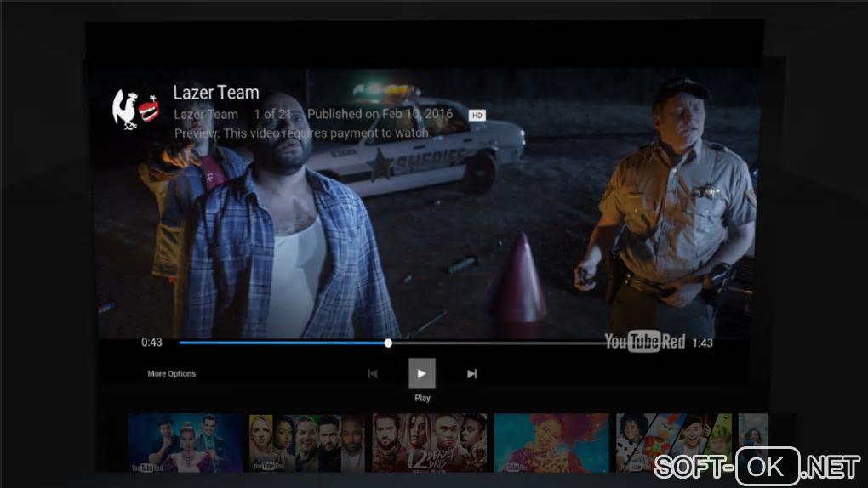Image resolution: width=868 pixels, height=488 pixels.
Task: Skip to the previous video
Action: click(373, 374)
